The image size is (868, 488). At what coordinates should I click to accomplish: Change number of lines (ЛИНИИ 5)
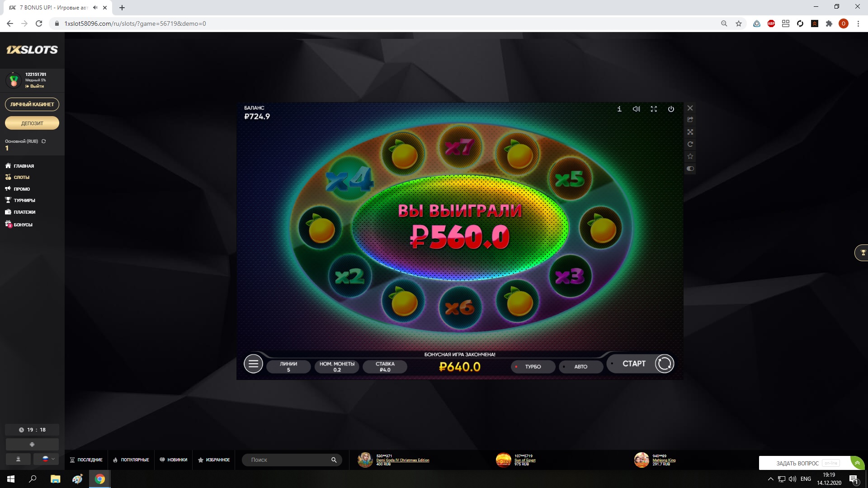pos(288,366)
